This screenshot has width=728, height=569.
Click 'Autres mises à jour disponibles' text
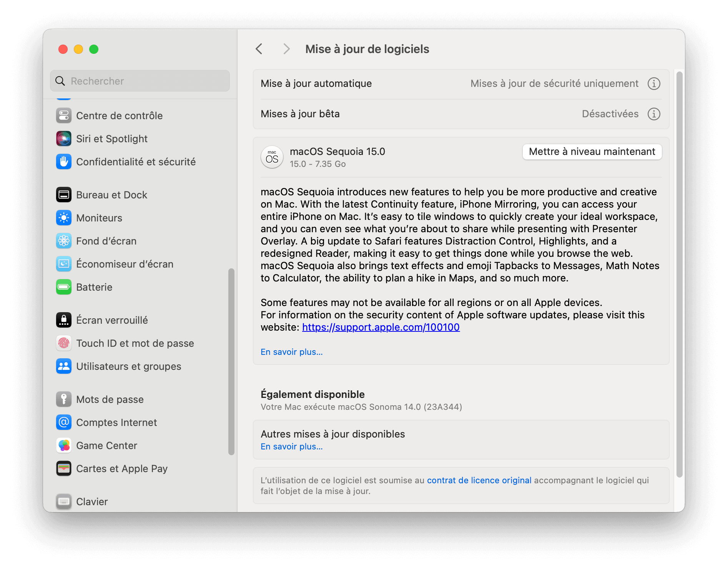(x=333, y=434)
